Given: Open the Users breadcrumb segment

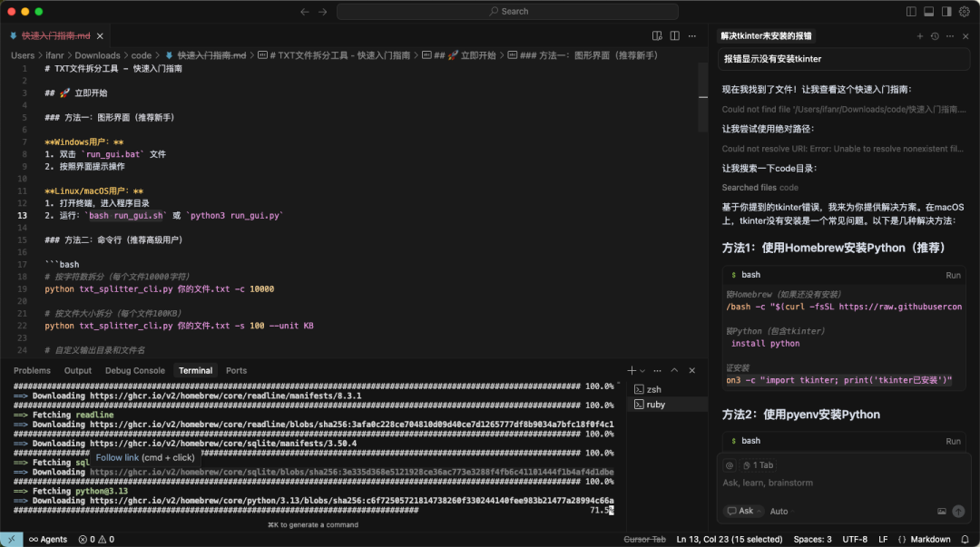Looking at the screenshot, I should tap(23, 55).
